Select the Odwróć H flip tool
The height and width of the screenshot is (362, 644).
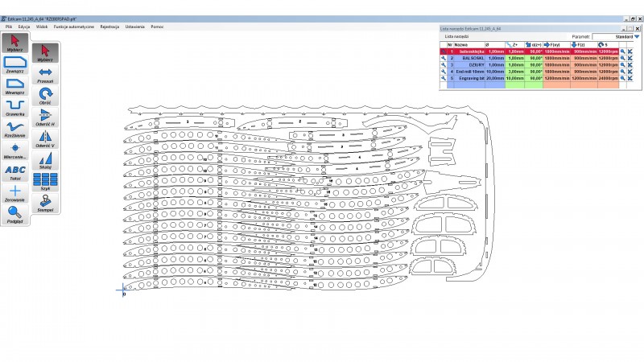[45, 117]
